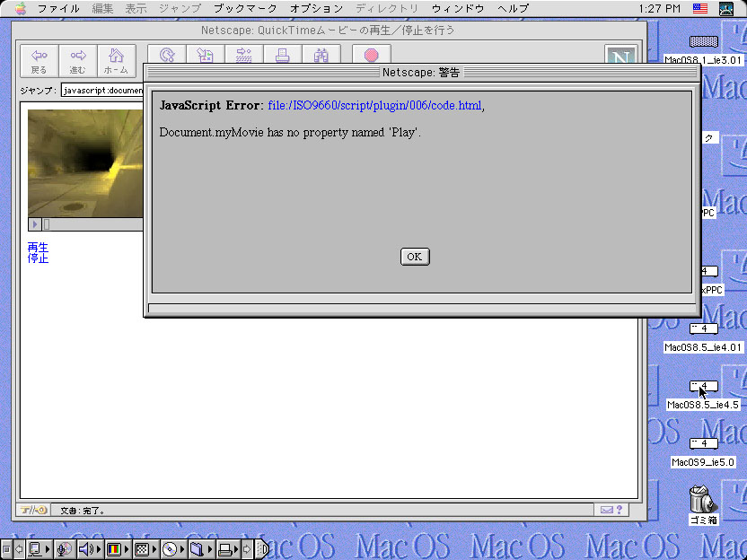Click the Netscape N logo icon

pyautogui.click(x=620, y=55)
